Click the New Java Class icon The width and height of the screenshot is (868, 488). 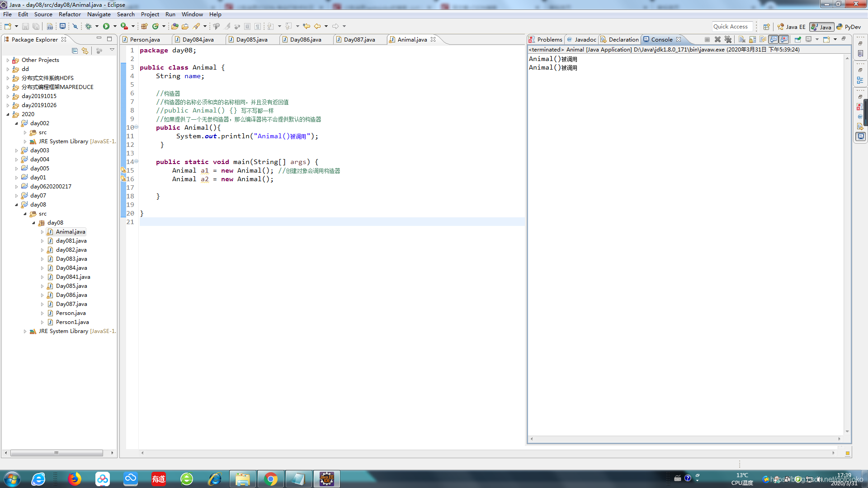(156, 26)
